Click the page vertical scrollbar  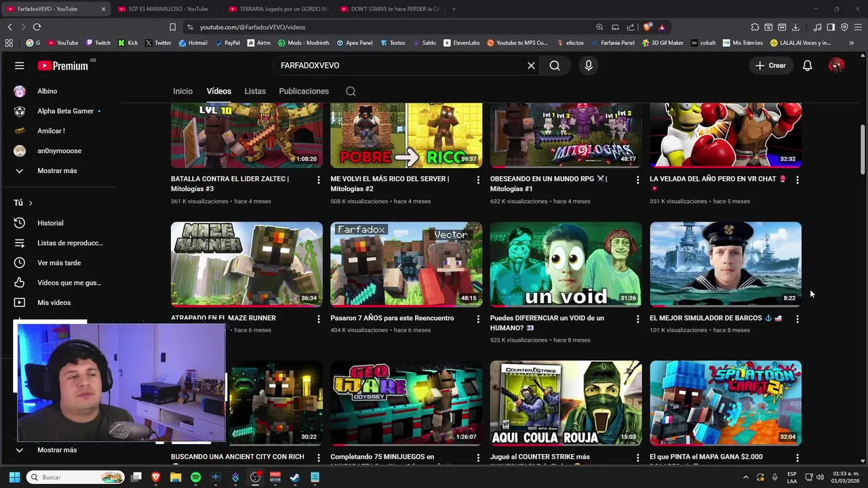(863, 149)
